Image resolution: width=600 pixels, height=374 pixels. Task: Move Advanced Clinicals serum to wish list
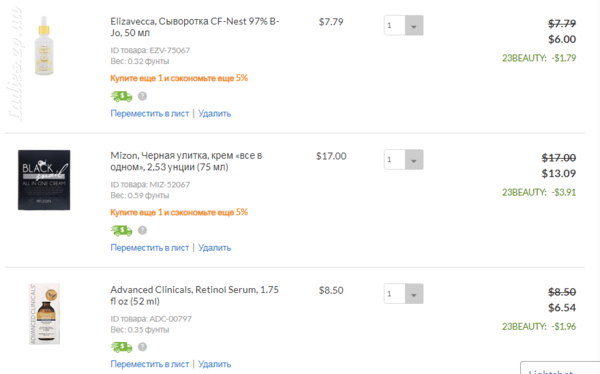[150, 364]
